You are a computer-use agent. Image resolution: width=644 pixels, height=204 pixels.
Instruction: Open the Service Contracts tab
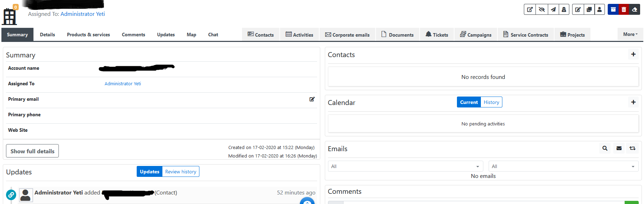[x=526, y=35]
